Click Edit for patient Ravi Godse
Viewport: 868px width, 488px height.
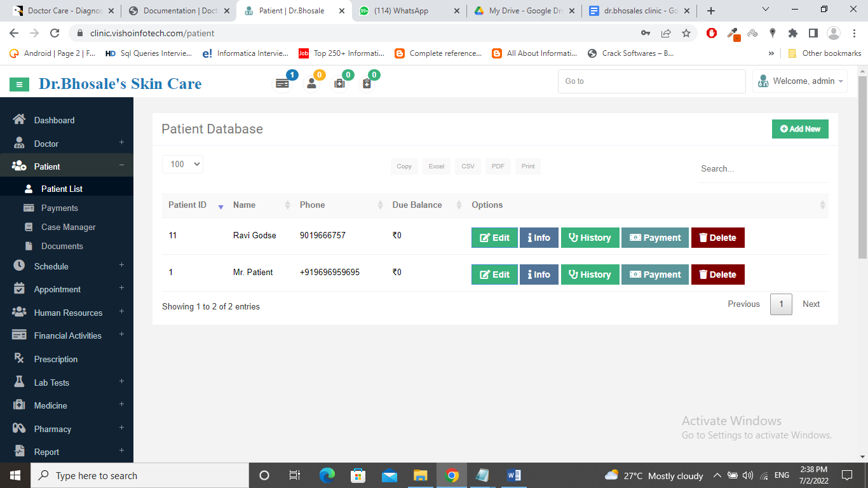pos(494,238)
